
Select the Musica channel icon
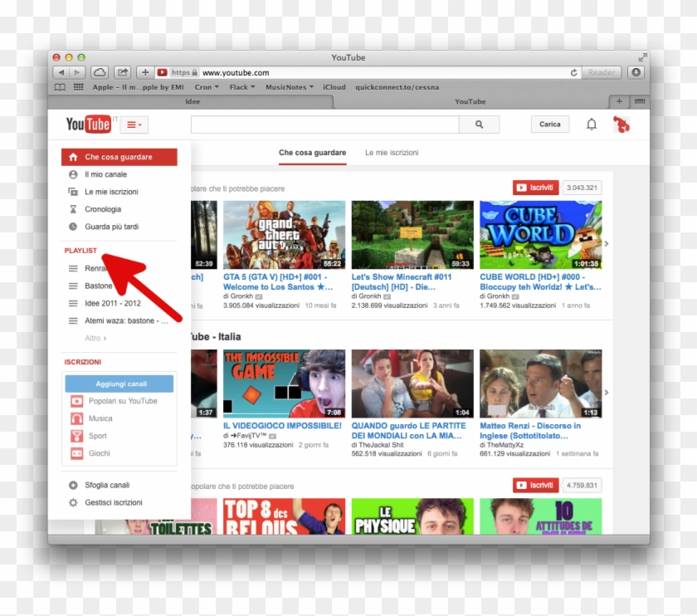[76, 418]
